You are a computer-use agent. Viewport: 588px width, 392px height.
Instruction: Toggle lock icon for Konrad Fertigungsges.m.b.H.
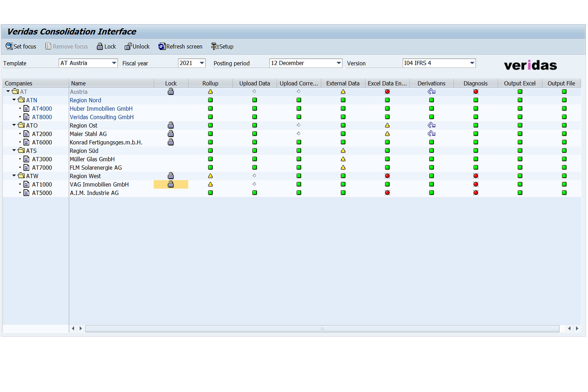[x=171, y=142]
